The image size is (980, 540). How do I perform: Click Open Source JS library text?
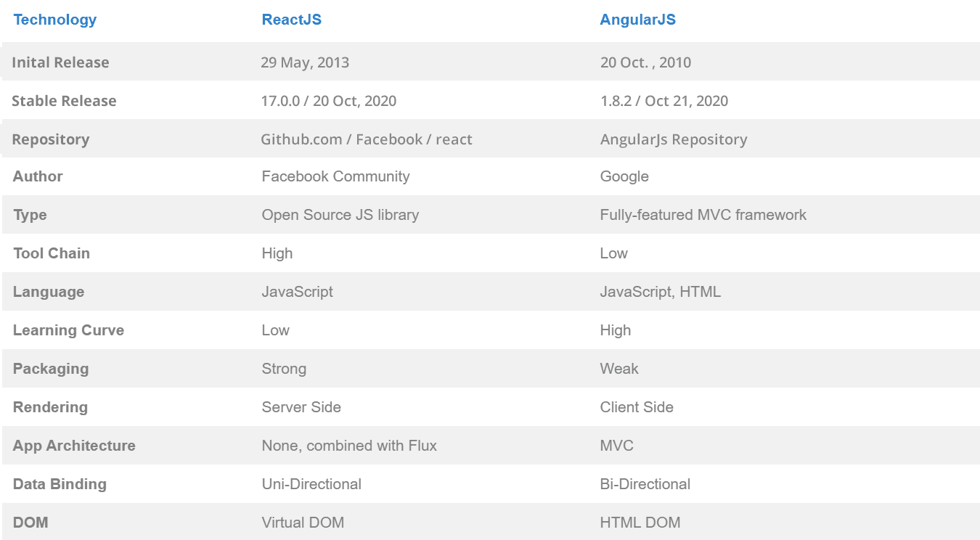click(x=340, y=215)
